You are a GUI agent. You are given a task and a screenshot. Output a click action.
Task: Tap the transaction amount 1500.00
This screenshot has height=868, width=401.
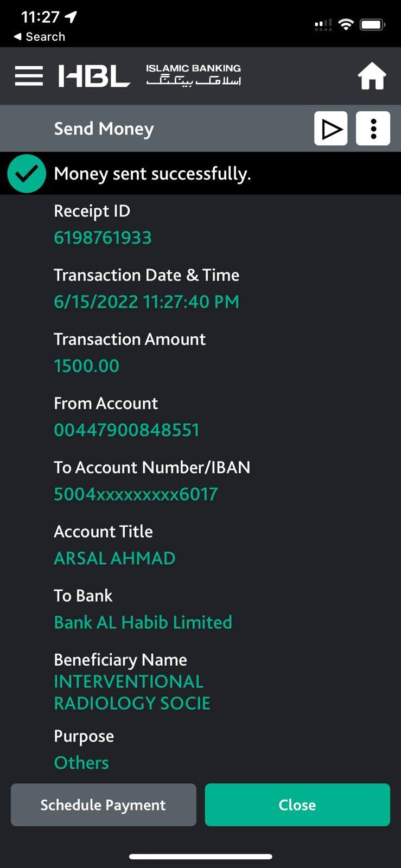[x=86, y=366]
